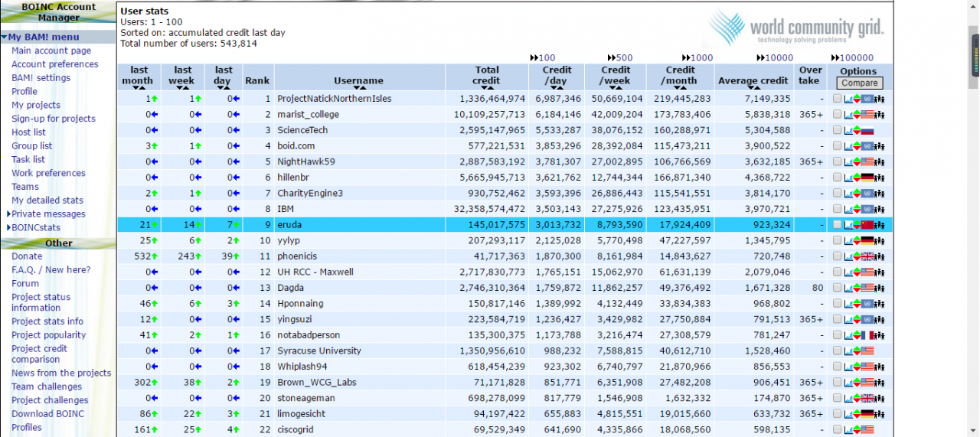Open Team challenges in sidebar
This screenshot has width=980, height=437.
(x=47, y=386)
